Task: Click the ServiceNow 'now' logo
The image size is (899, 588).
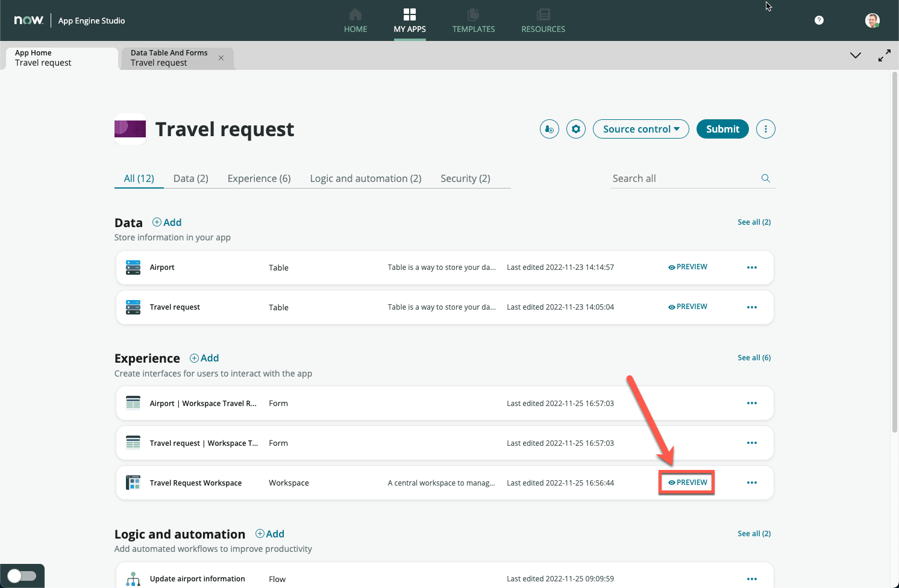Action: [29, 20]
